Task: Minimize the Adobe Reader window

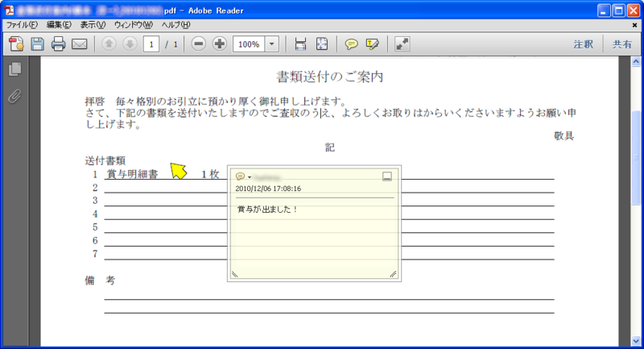Action: pyautogui.click(x=604, y=10)
